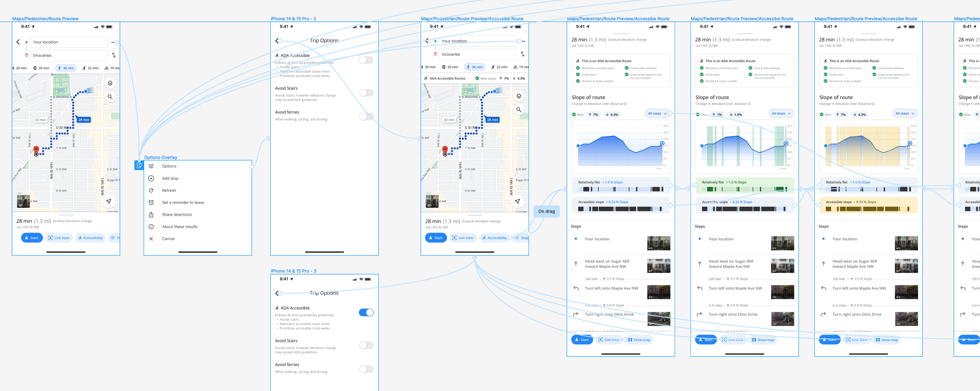The height and width of the screenshot is (391, 980).
Task: Choose Share directions in Options Overlay
Action: [177, 215]
